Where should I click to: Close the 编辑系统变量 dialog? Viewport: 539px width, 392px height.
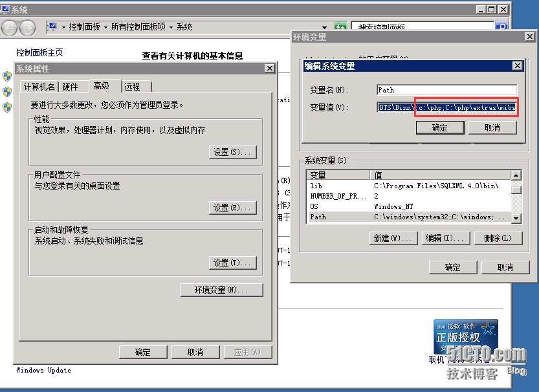[518, 65]
